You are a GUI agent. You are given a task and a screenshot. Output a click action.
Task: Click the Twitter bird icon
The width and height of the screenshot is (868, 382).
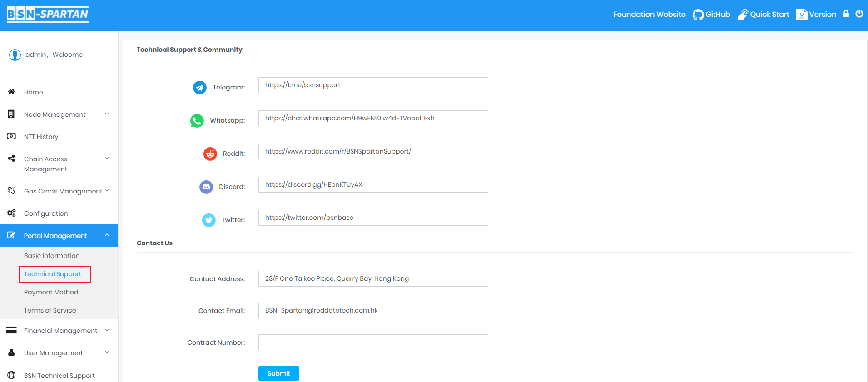(208, 220)
